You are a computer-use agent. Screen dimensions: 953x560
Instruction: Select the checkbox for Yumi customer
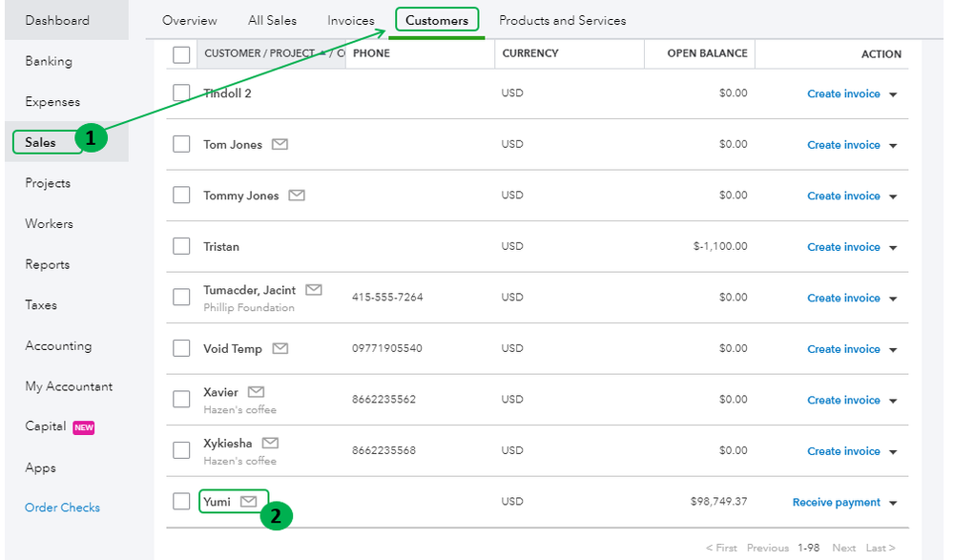(x=181, y=501)
